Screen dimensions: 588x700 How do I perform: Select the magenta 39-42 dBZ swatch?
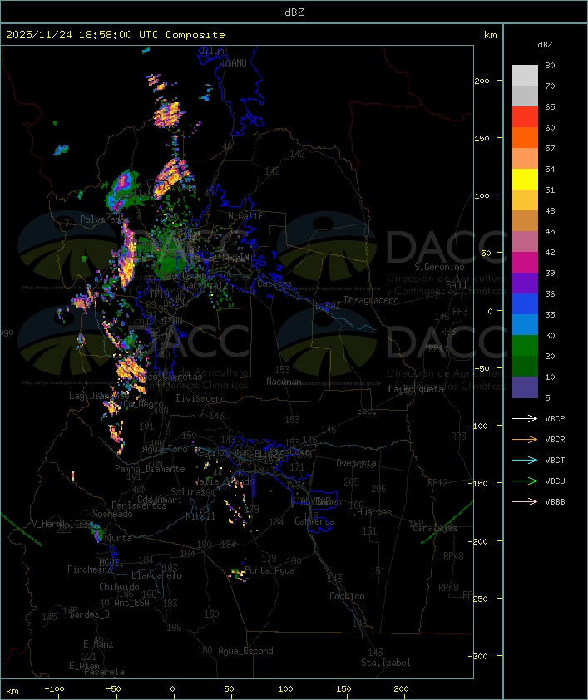[525, 262]
